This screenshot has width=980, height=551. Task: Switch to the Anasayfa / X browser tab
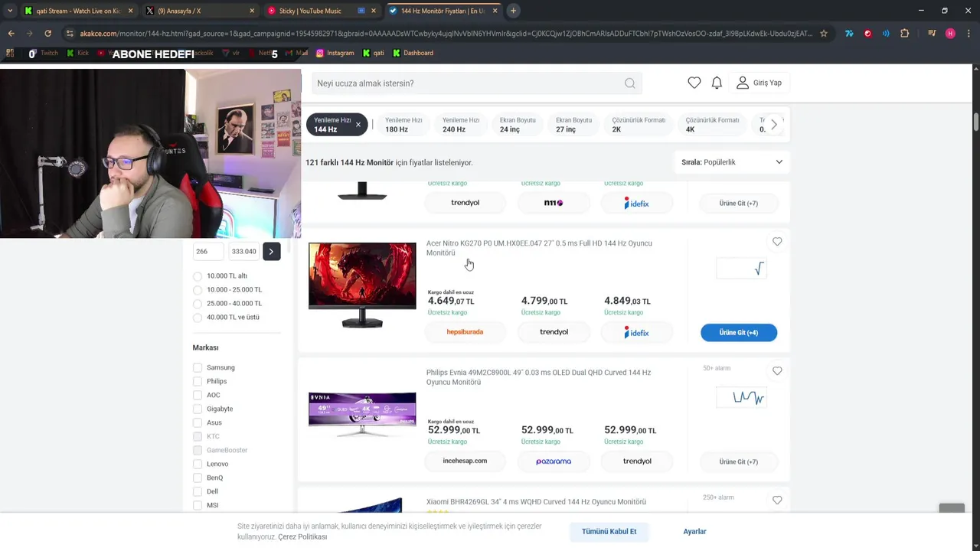201,11
